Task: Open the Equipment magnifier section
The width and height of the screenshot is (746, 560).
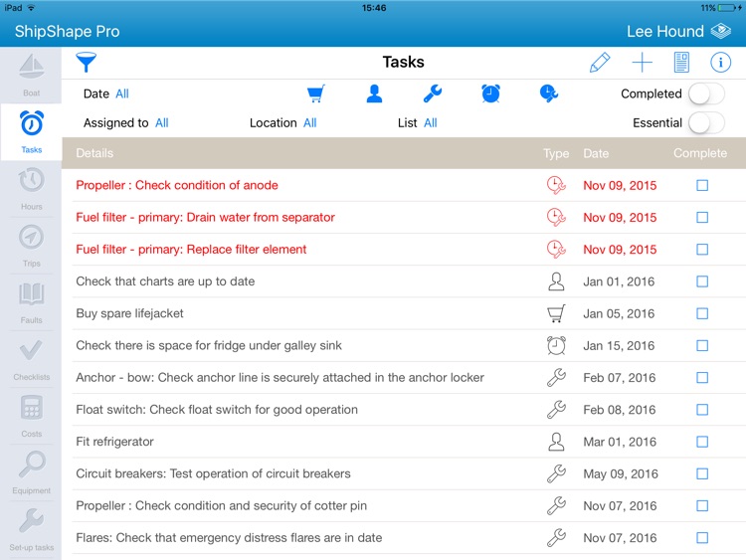Action: [32, 472]
